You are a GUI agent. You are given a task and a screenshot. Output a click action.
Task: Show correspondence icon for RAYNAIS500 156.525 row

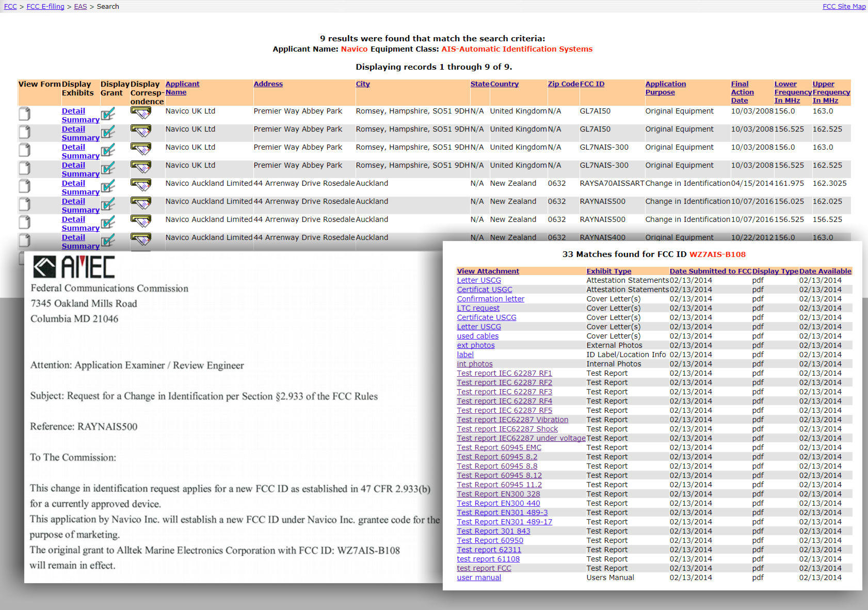(141, 221)
